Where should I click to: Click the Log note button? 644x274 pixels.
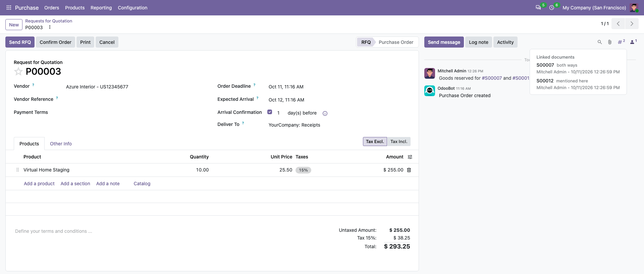[478, 42]
